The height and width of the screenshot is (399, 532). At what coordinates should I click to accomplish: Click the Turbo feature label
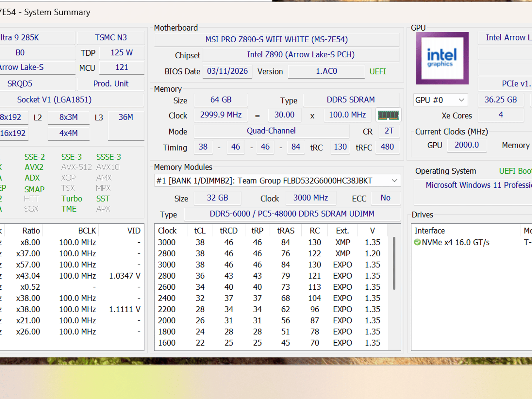pos(72,199)
